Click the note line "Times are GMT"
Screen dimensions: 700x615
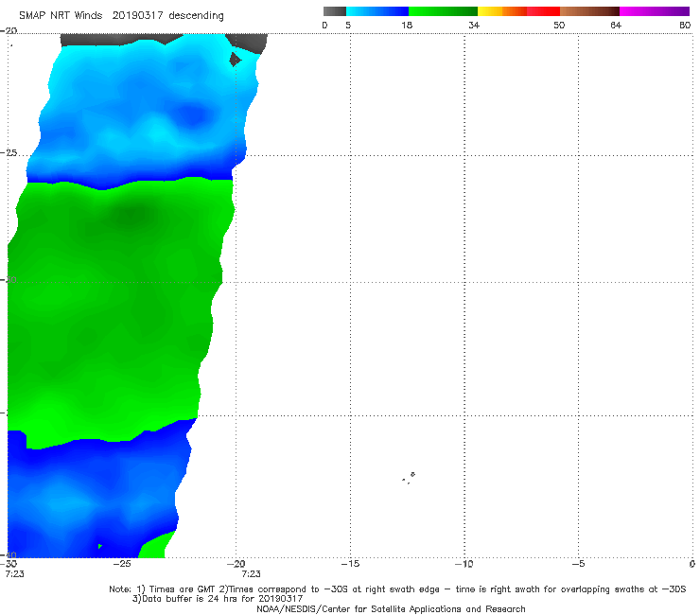[183, 589]
